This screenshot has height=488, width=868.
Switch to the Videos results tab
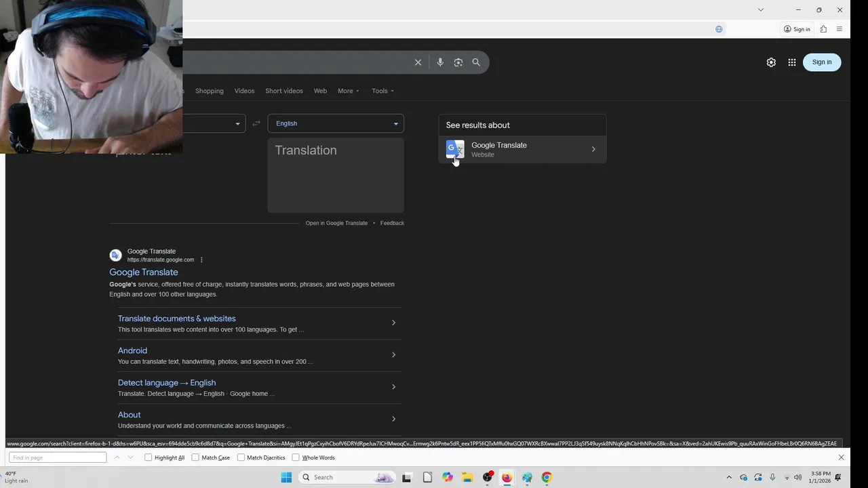click(244, 91)
